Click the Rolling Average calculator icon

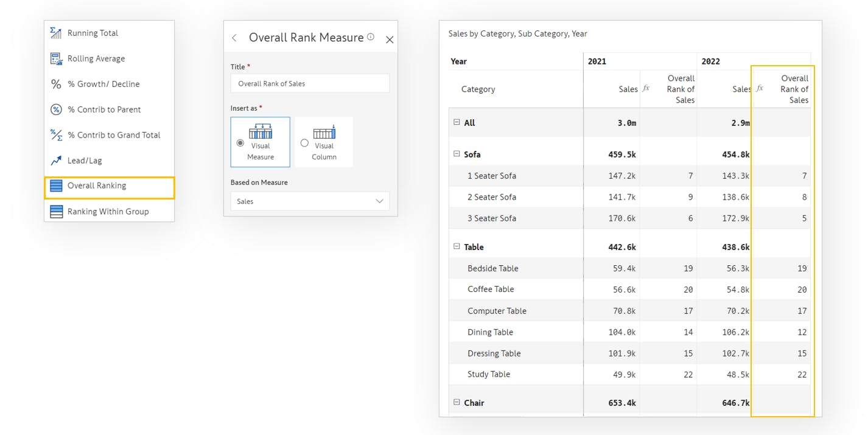click(56, 58)
